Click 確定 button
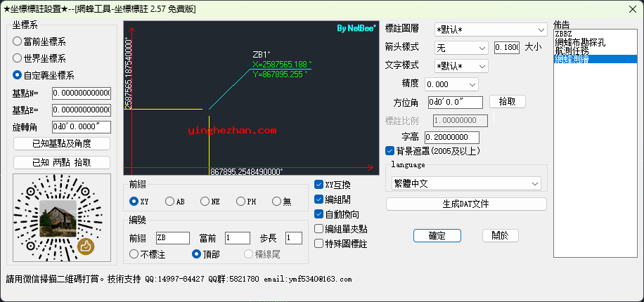This screenshot has height=302, width=644. [437, 235]
